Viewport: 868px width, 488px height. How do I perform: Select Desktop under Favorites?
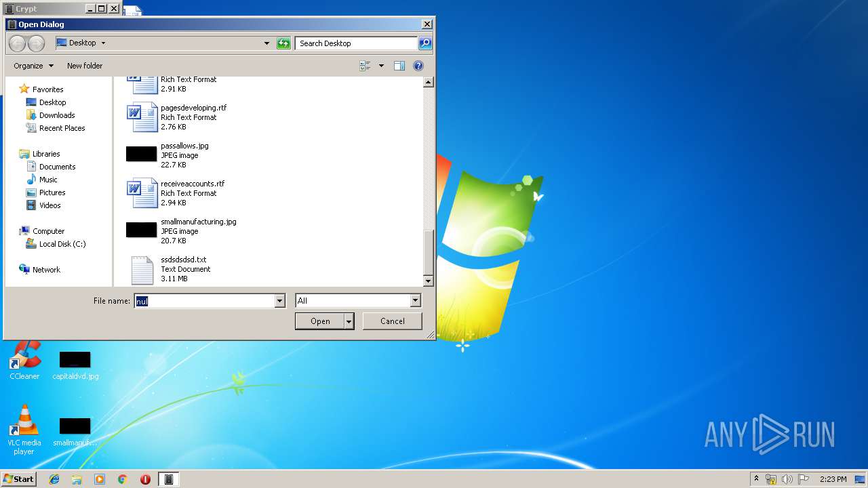pyautogui.click(x=46, y=102)
